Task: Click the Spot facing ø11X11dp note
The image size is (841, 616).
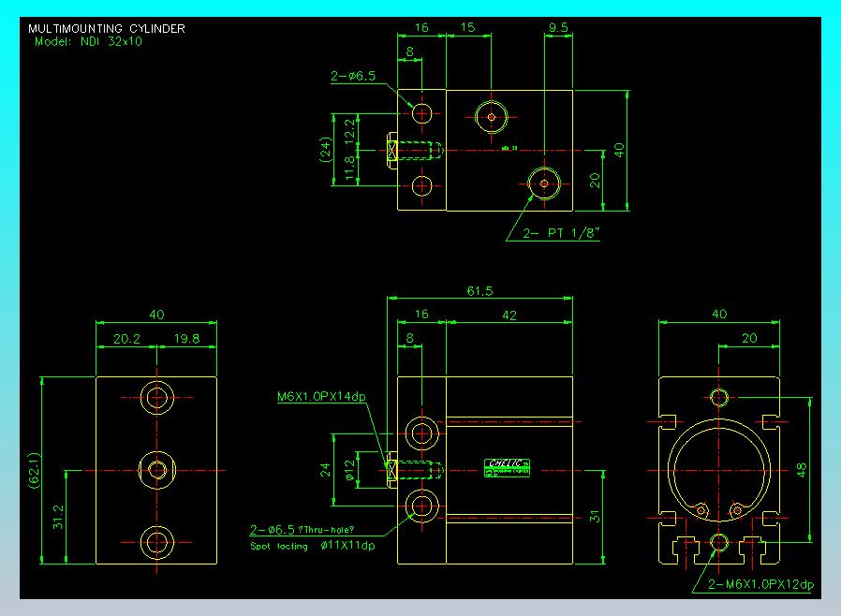Action: (313, 546)
